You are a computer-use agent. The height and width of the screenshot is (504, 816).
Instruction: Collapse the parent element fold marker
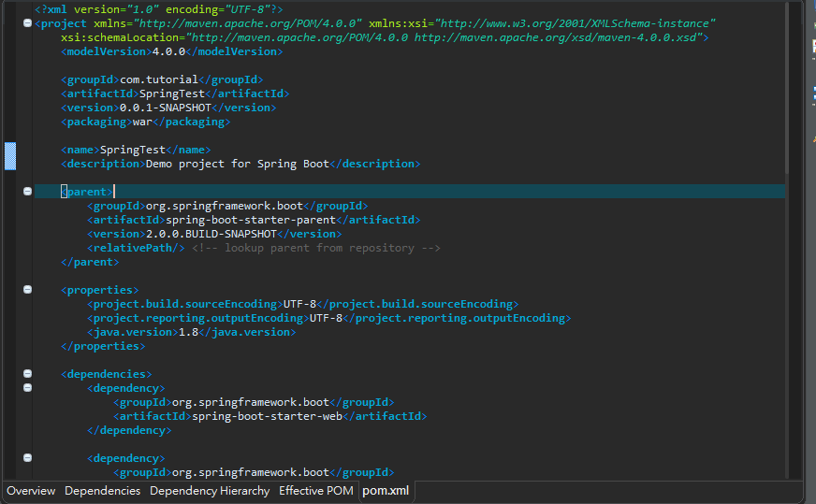27,191
